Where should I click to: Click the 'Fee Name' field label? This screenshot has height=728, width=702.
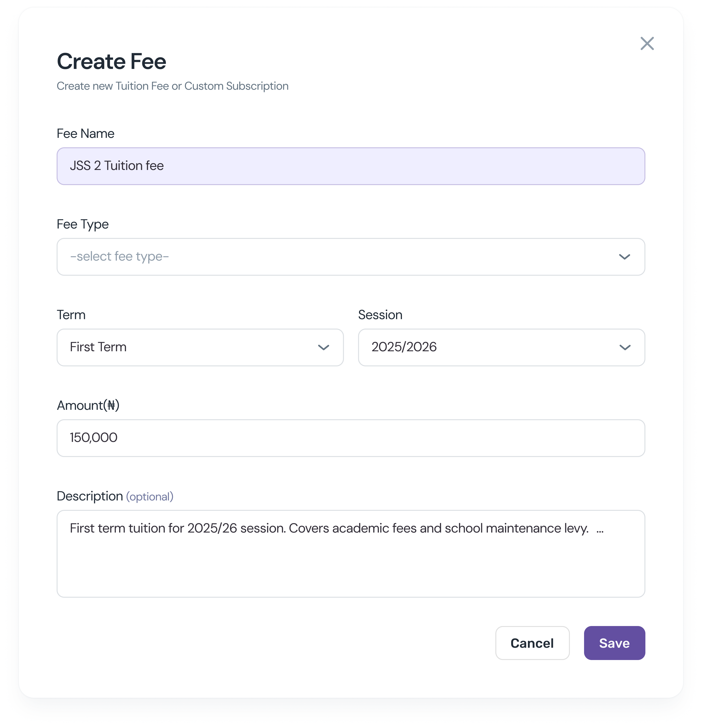pos(85,134)
